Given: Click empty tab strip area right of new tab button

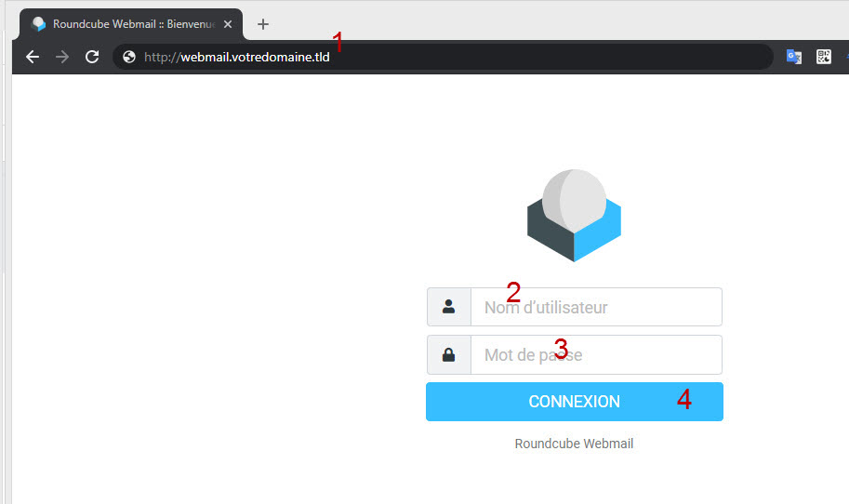Looking at the screenshot, I should (x=558, y=22).
